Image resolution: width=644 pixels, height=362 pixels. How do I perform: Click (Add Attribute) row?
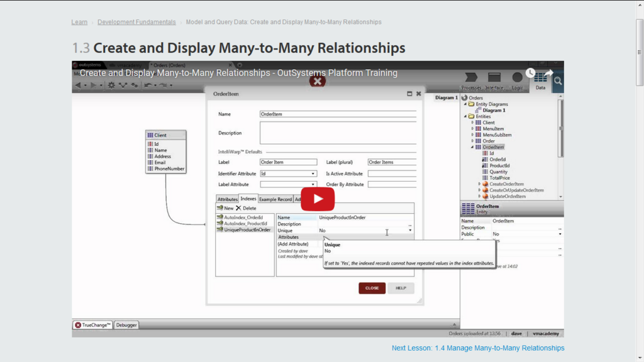tap(293, 244)
